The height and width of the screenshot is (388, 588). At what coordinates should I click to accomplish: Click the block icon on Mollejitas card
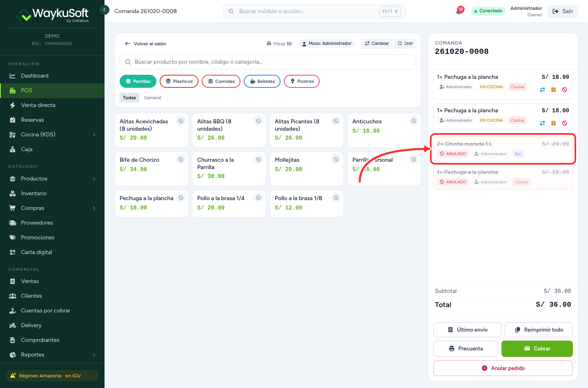(336, 159)
